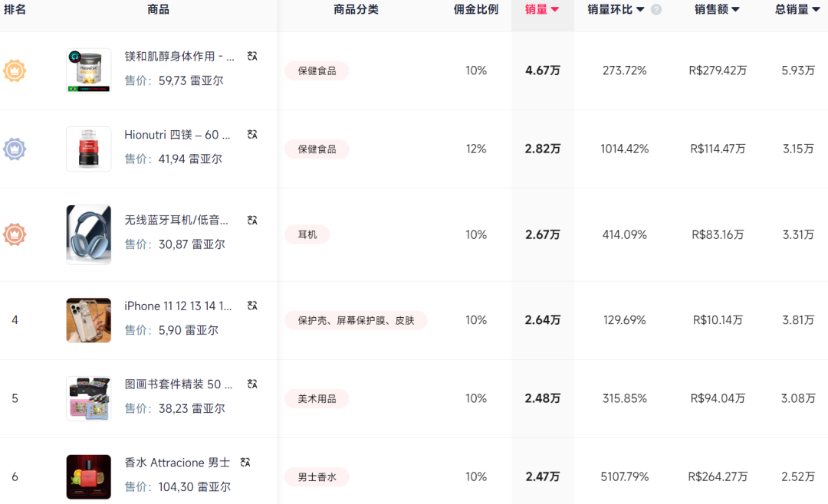Click the 男士香水 category tag
The height and width of the screenshot is (504, 828).
point(317,476)
